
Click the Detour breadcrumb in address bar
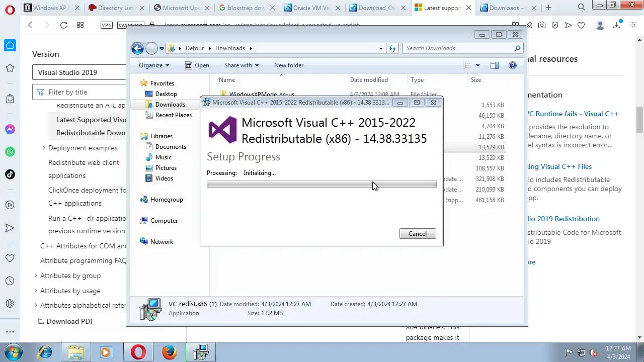point(195,48)
